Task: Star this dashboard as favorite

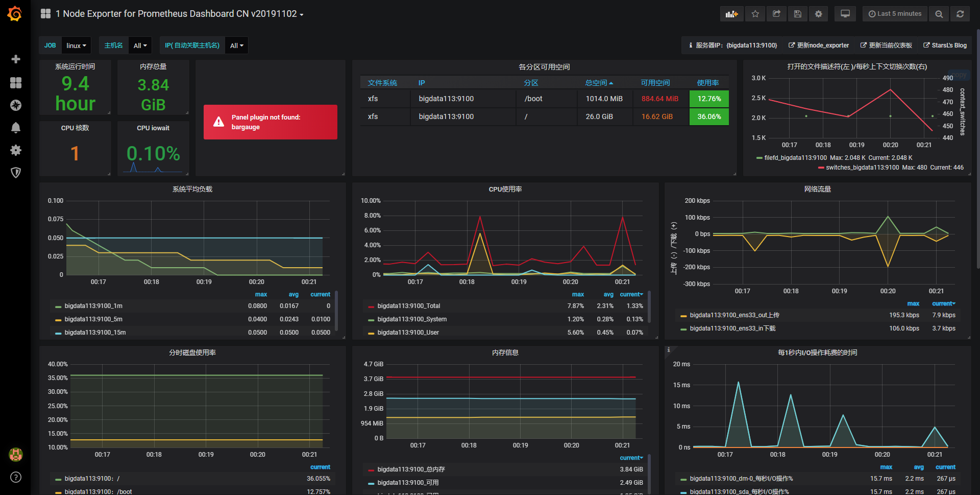Action: click(x=755, y=14)
